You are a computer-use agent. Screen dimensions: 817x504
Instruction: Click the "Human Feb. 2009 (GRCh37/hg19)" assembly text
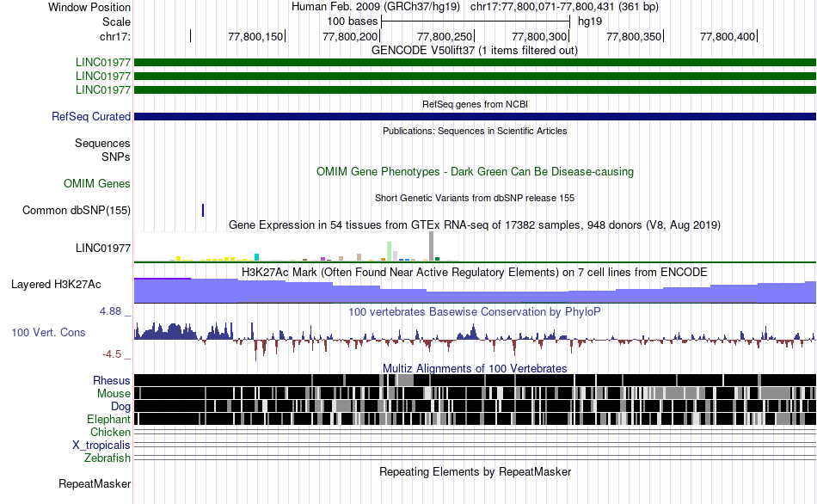point(375,7)
